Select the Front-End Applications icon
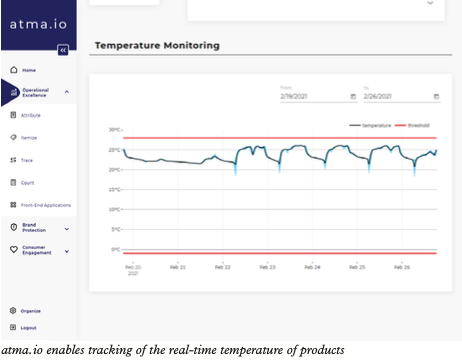 [13, 205]
